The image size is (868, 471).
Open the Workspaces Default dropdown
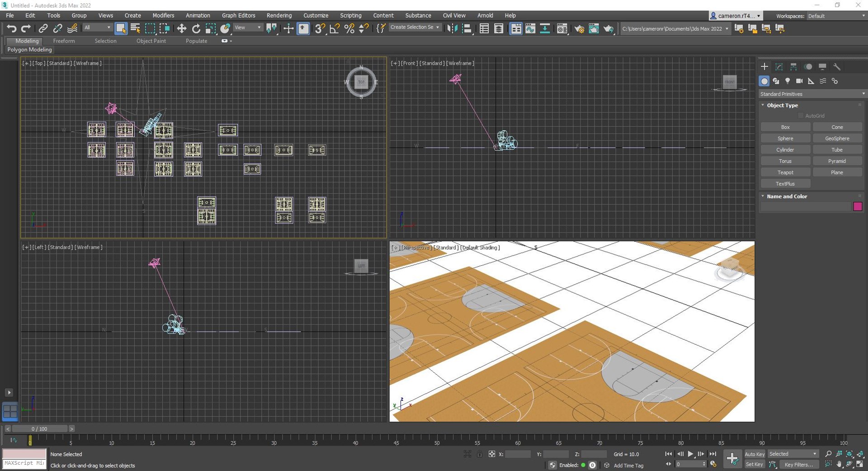pos(836,16)
